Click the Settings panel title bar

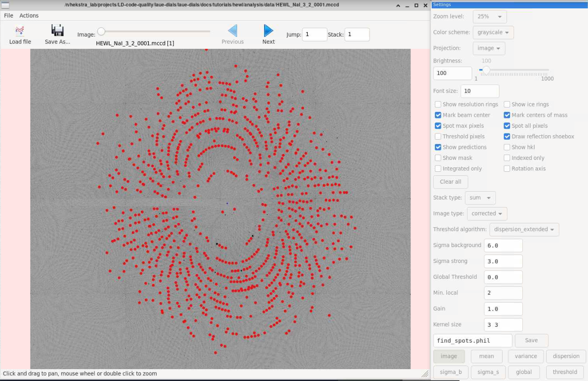tap(509, 5)
